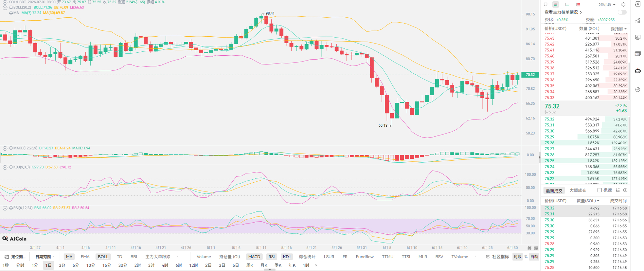This screenshot has width=644, height=271.
Task: Collapse the SOL/USDT header chevron
Action: coord(5,2)
